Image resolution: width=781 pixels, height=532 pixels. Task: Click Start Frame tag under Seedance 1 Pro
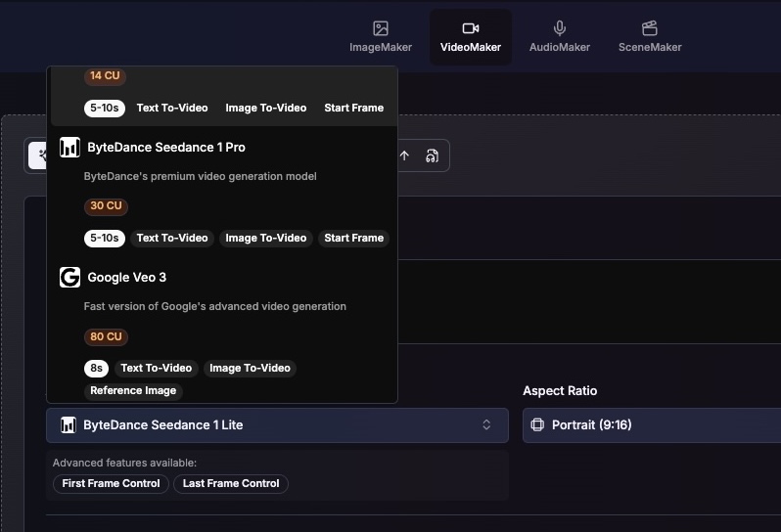353,239
